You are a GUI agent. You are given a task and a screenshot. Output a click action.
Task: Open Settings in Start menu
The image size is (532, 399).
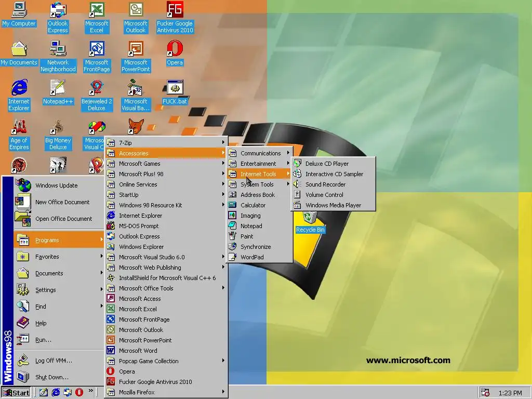[59, 290]
